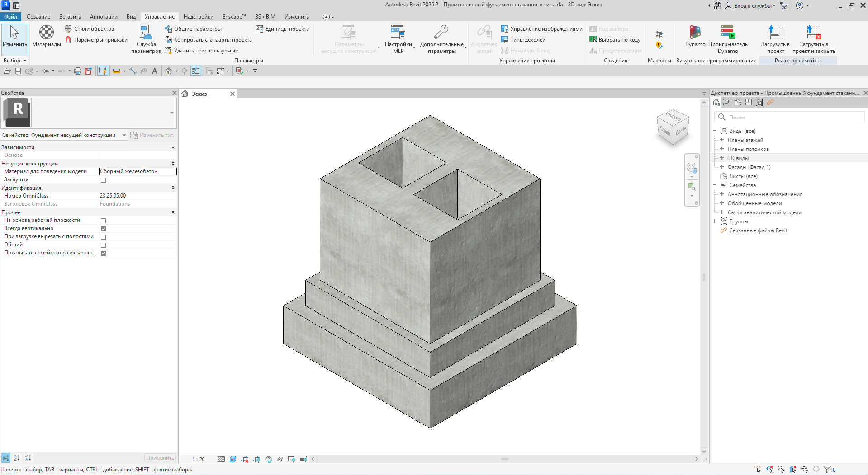
Task: Uncheck the Всегда вертикально option
Action: [103, 229]
